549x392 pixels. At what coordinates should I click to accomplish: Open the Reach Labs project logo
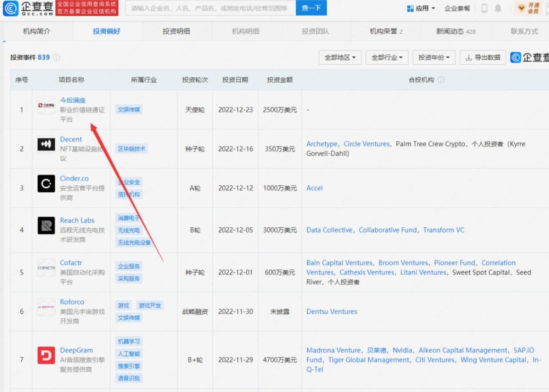[x=46, y=225]
